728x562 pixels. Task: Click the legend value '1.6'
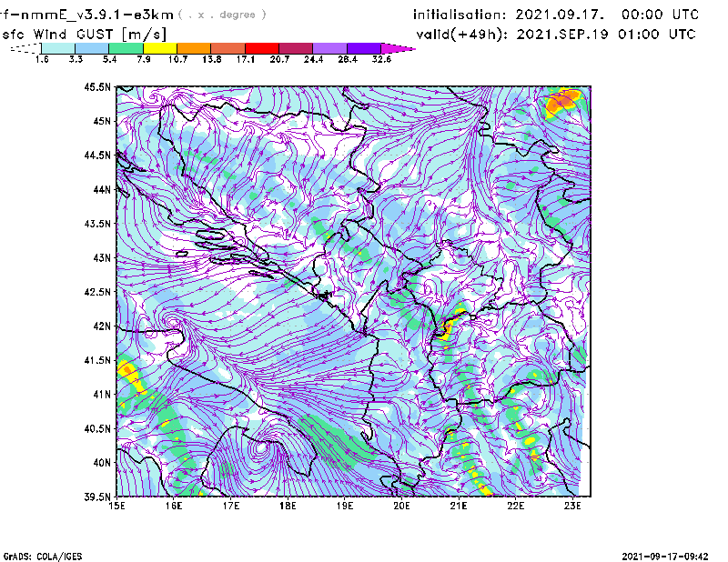(x=42, y=59)
